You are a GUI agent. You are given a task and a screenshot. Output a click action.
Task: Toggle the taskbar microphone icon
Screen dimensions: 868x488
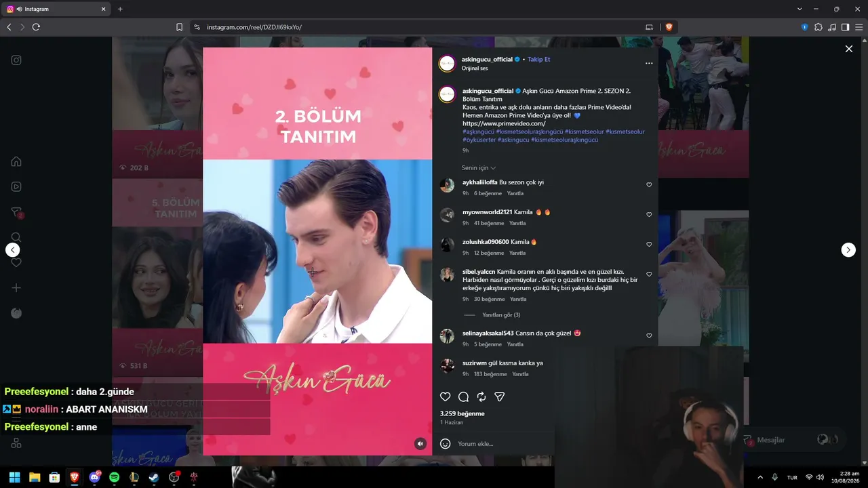pos(775,477)
